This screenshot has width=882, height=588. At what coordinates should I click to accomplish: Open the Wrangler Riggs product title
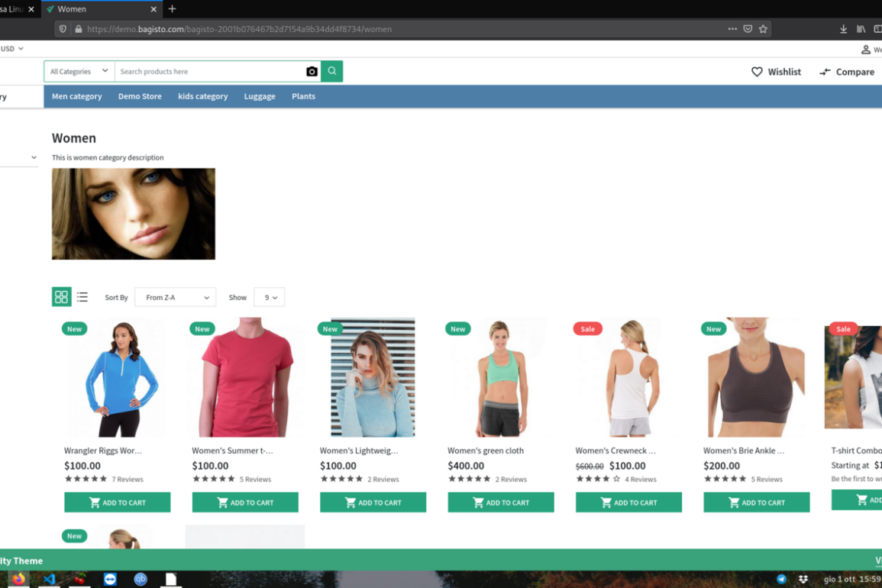tap(103, 451)
